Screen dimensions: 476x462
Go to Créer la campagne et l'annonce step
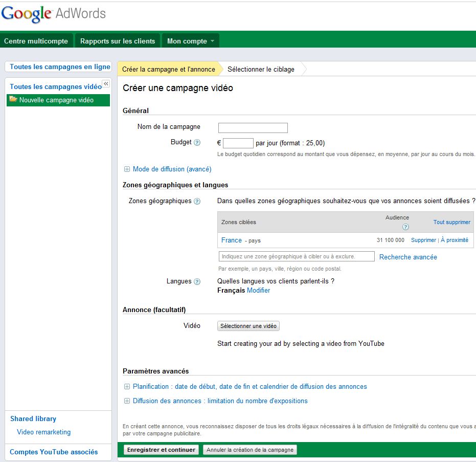[169, 69]
